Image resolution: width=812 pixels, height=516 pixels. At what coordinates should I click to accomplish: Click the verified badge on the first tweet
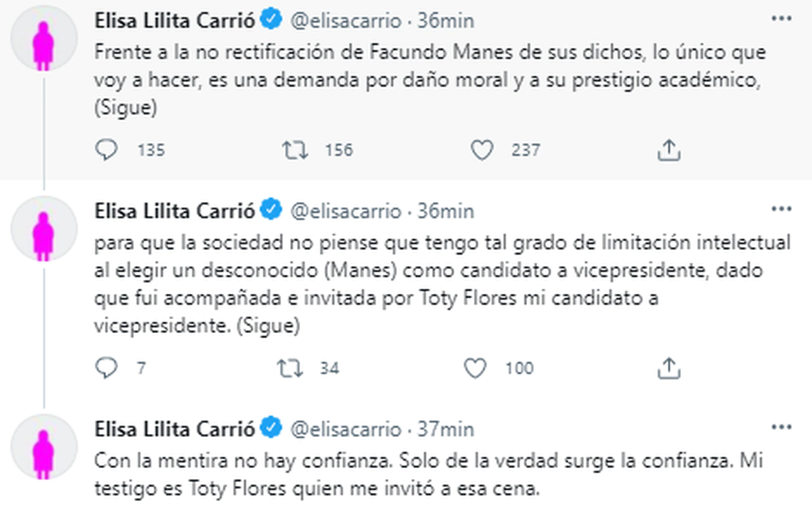(271, 20)
